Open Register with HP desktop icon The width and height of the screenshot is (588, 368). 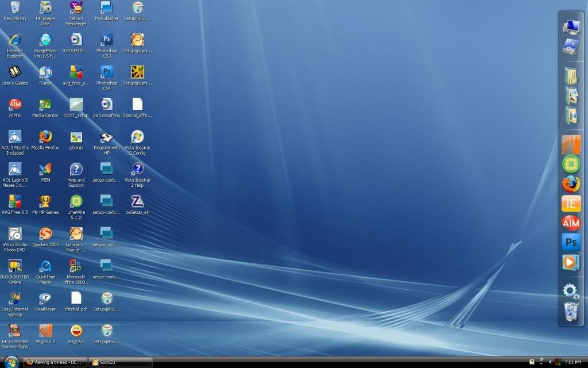(x=106, y=143)
